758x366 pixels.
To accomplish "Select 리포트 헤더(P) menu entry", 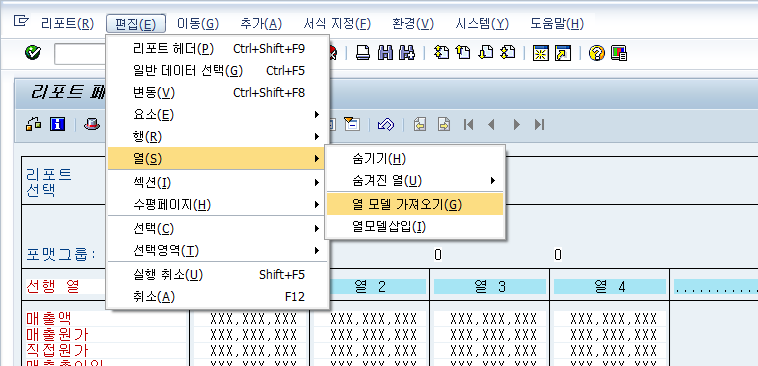I will click(218, 48).
